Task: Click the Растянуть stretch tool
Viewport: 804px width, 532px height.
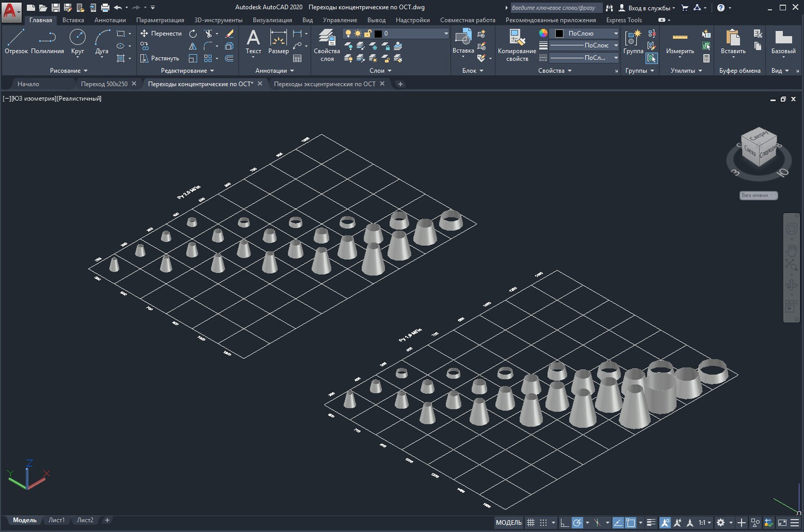Action: click(160, 58)
